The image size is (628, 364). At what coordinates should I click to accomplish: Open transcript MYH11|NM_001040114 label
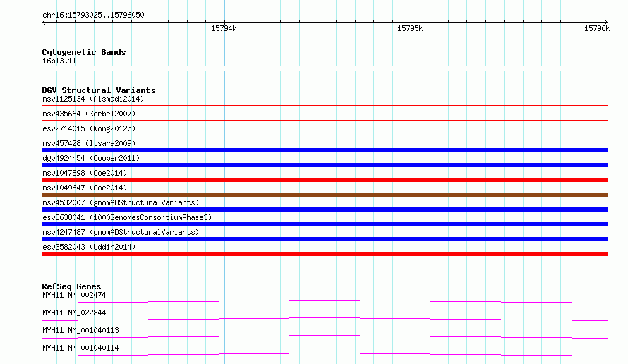pos(80,348)
